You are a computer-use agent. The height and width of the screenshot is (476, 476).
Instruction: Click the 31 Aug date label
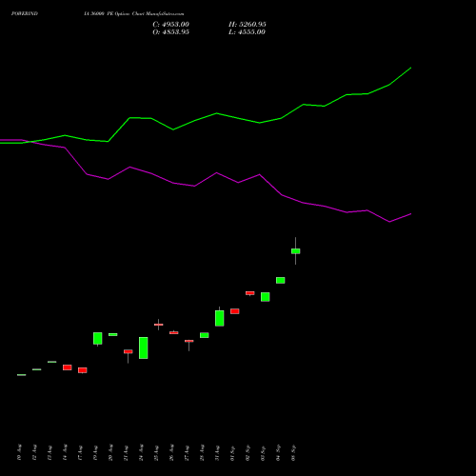(x=217, y=452)
